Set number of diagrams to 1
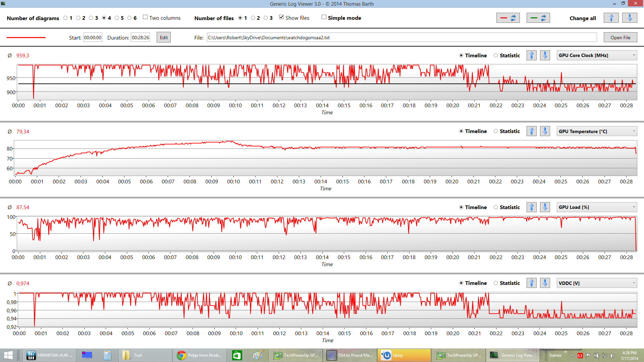Image resolution: width=644 pixels, height=362 pixels. pyautogui.click(x=65, y=18)
